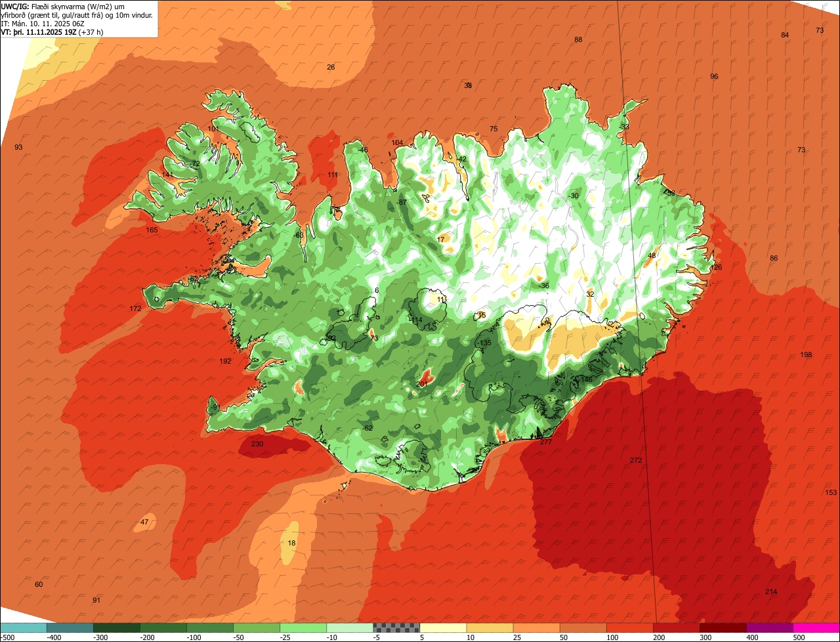Click the map value '214' in the southeast corner
840x642 pixels.
pyautogui.click(x=771, y=591)
